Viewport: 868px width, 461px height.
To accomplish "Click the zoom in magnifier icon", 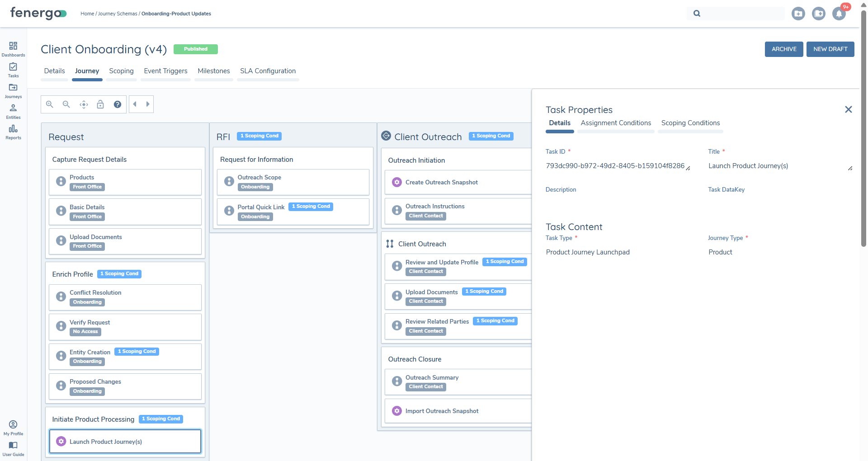I will (x=50, y=104).
